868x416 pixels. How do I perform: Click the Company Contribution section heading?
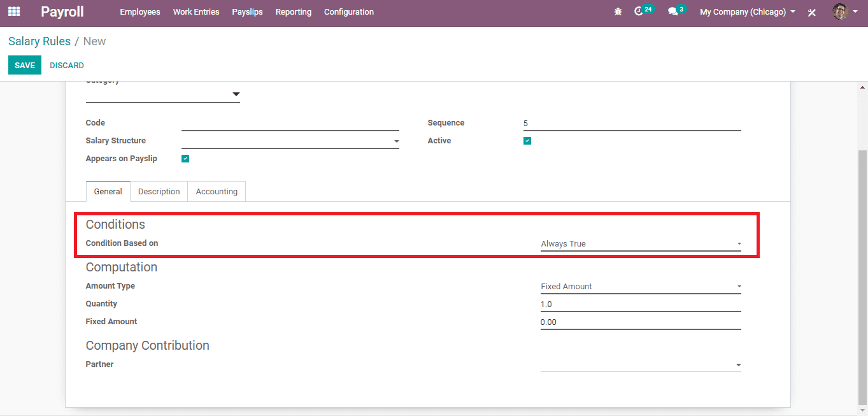pos(148,345)
